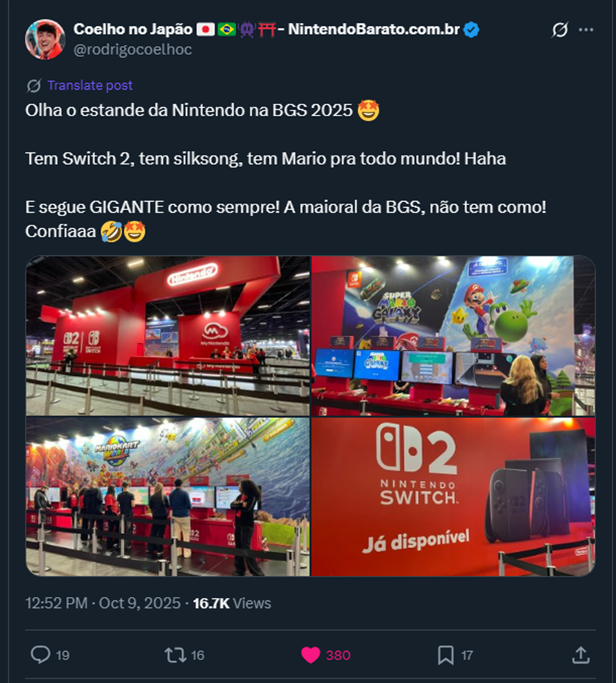The width and height of the screenshot is (616, 683).
Task: Open the share upload icon
Action: (581, 654)
